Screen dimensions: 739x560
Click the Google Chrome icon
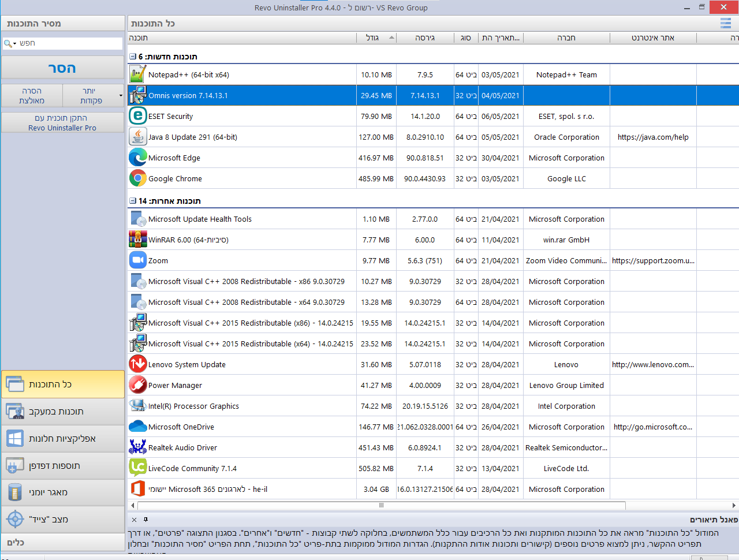[137, 178]
